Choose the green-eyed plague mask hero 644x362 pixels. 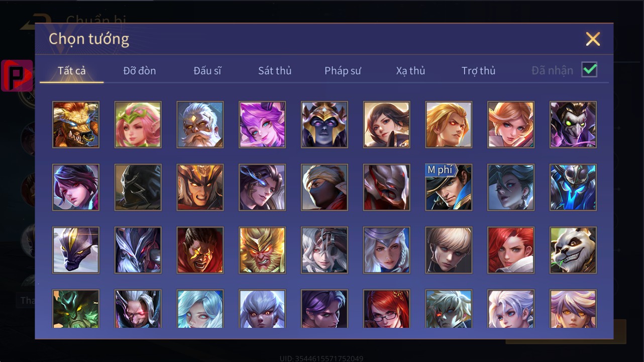click(x=573, y=125)
